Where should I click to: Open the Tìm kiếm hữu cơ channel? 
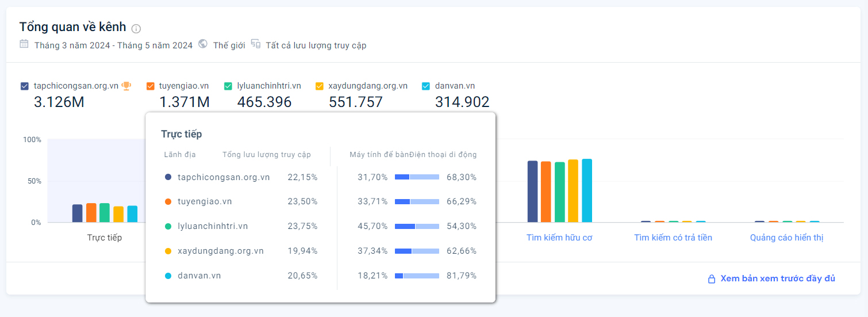point(559,238)
